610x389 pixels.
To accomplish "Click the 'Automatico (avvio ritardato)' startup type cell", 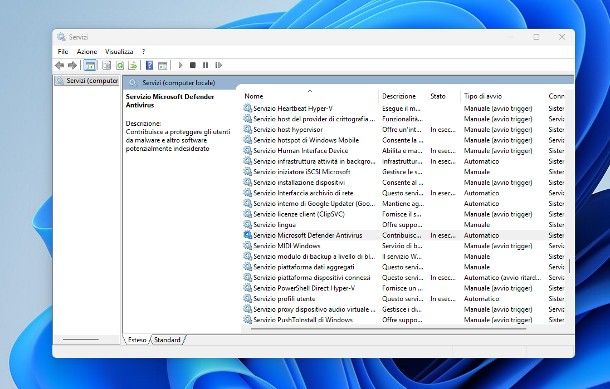I will pos(502,277).
